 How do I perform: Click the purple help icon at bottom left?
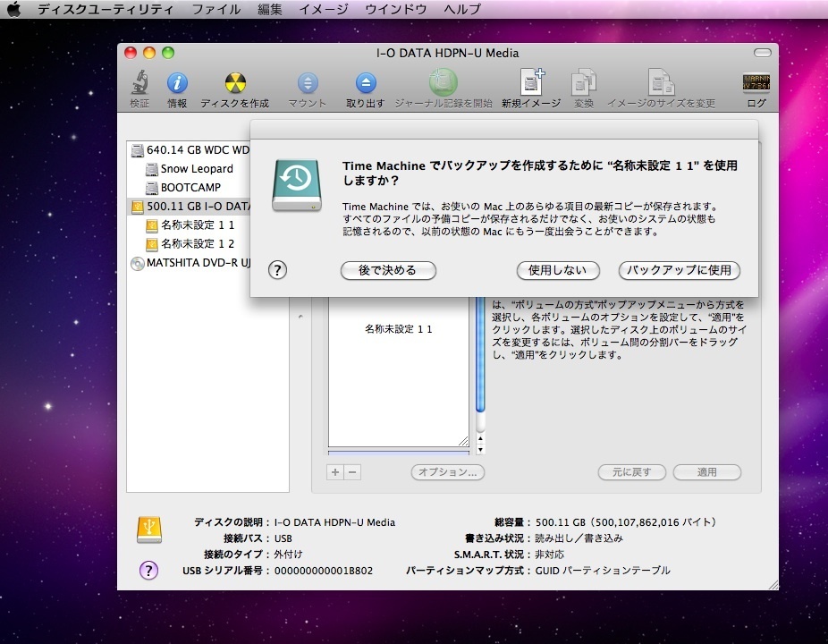149,570
